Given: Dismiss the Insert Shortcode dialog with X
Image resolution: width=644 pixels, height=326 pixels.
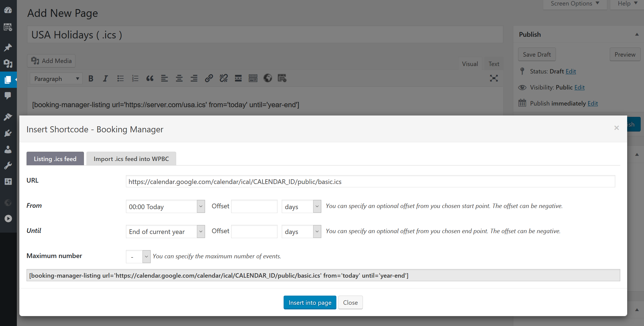Looking at the screenshot, I should (x=616, y=128).
